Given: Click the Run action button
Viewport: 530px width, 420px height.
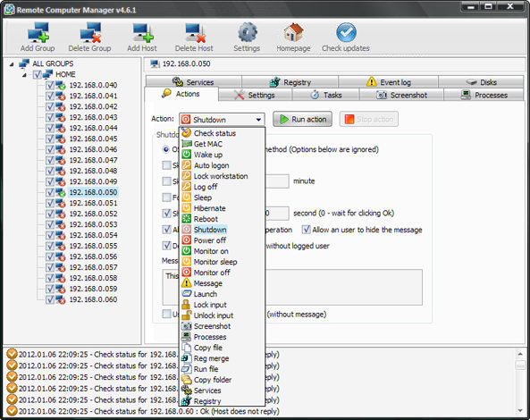Looking at the screenshot, I should point(302,119).
